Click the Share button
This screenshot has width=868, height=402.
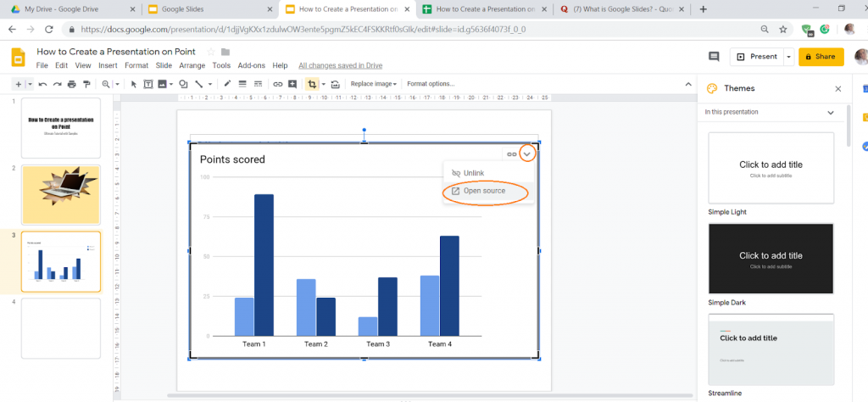coord(821,57)
